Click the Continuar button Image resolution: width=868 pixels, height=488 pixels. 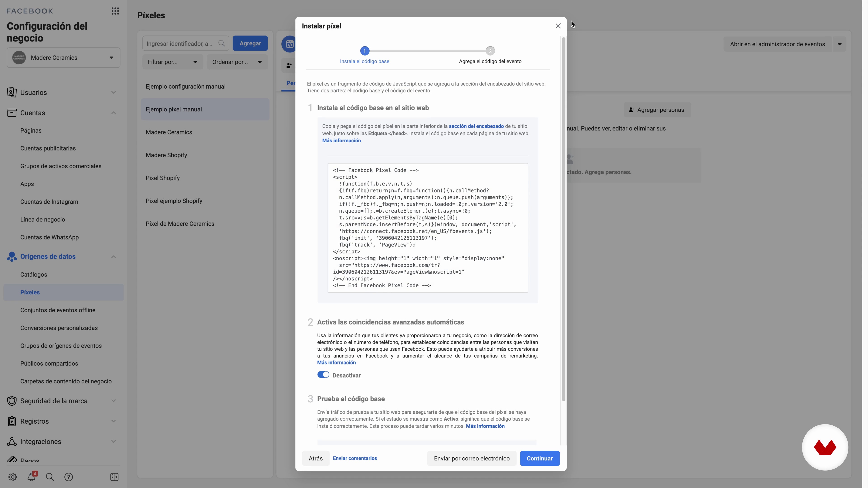click(x=540, y=458)
